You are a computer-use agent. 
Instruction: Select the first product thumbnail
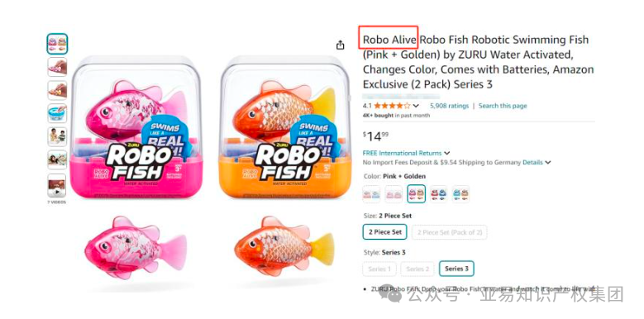(x=57, y=44)
